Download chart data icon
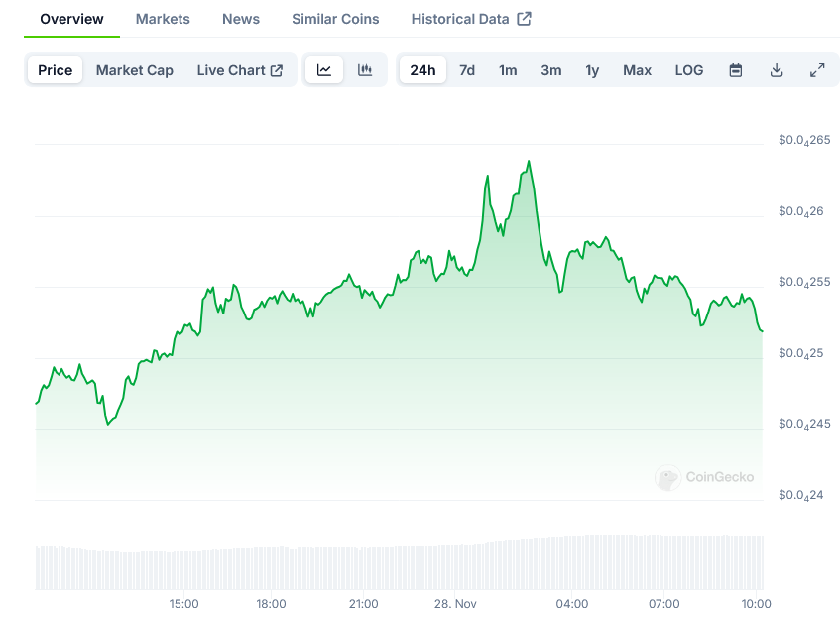The image size is (840, 627). 777,70
